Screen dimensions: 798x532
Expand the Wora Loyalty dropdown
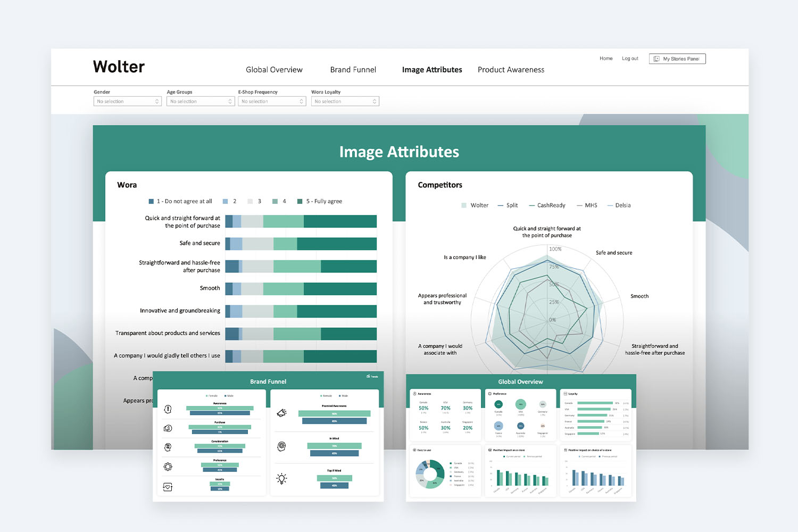coord(345,101)
